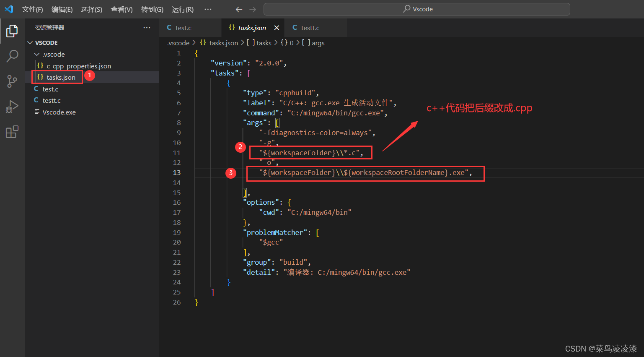This screenshot has height=357, width=644.
Task: Switch to the test.c editor tab
Action: [190, 28]
